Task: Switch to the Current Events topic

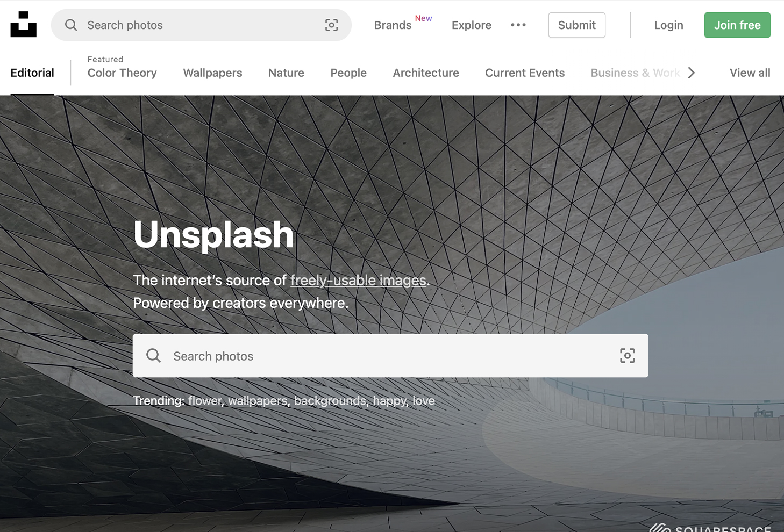Action: coord(525,73)
